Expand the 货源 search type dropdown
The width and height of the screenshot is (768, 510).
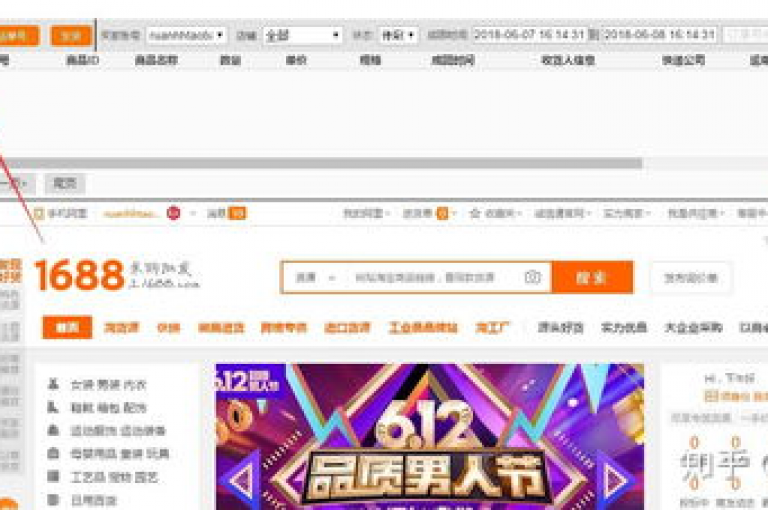click(315, 278)
